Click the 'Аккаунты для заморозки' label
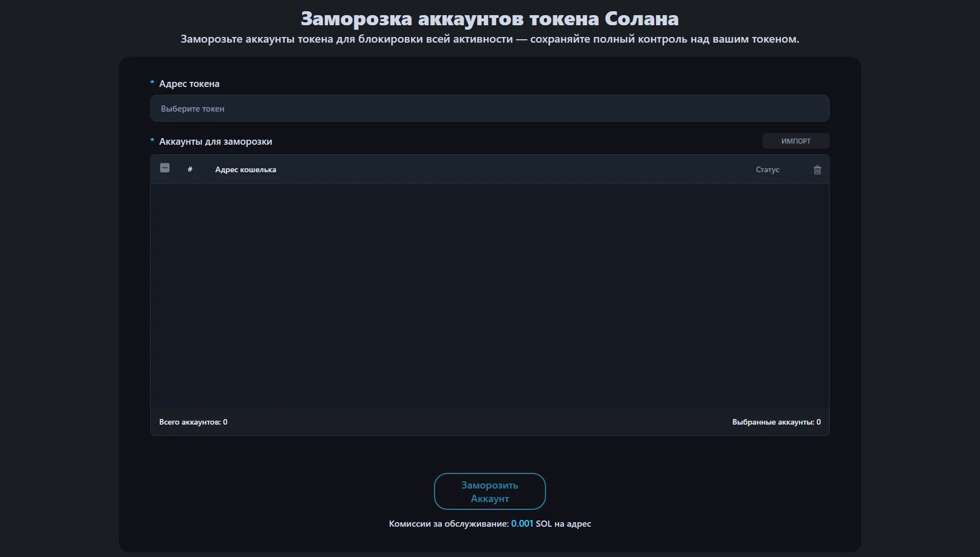This screenshot has height=557, width=980. pyautogui.click(x=215, y=142)
